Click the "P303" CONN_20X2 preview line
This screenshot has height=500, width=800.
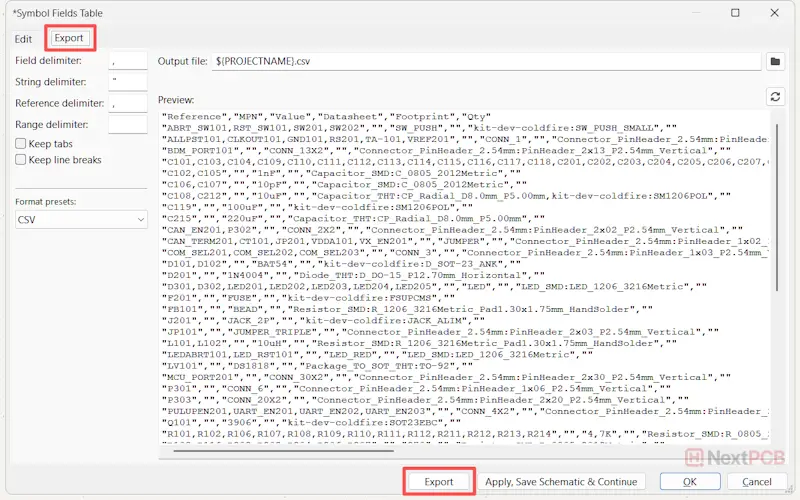coord(426,400)
